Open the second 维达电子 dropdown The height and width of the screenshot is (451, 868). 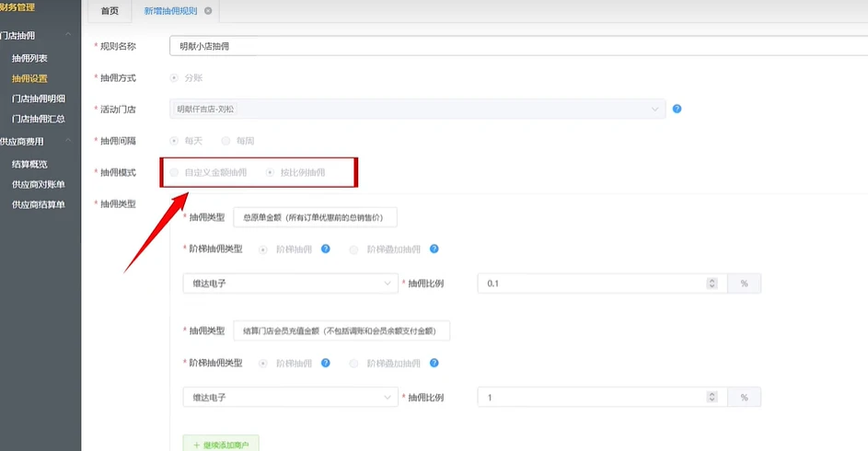[290, 398]
